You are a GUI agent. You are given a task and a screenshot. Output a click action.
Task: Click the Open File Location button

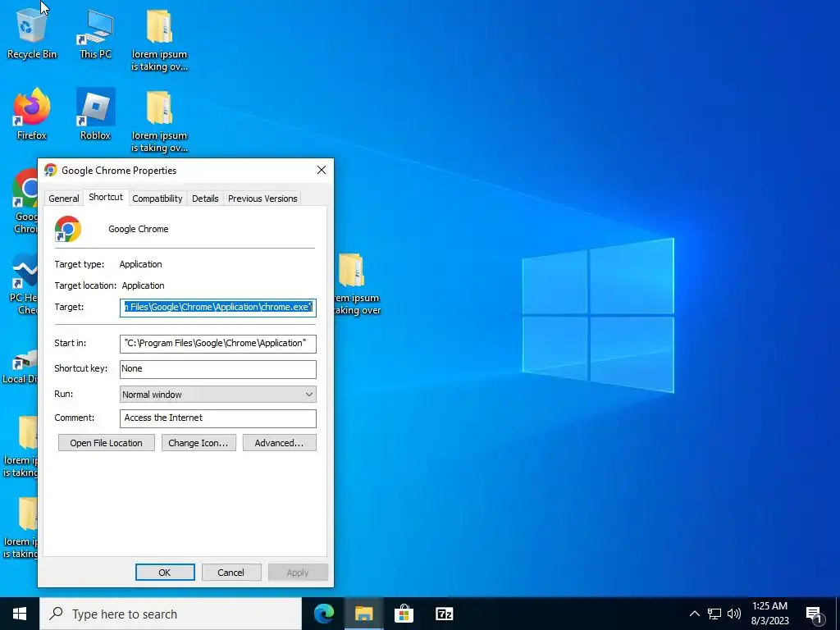(x=106, y=442)
